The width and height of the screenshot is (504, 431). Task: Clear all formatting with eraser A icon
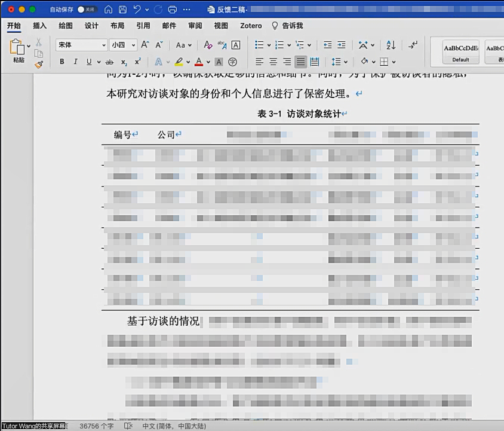click(x=208, y=45)
